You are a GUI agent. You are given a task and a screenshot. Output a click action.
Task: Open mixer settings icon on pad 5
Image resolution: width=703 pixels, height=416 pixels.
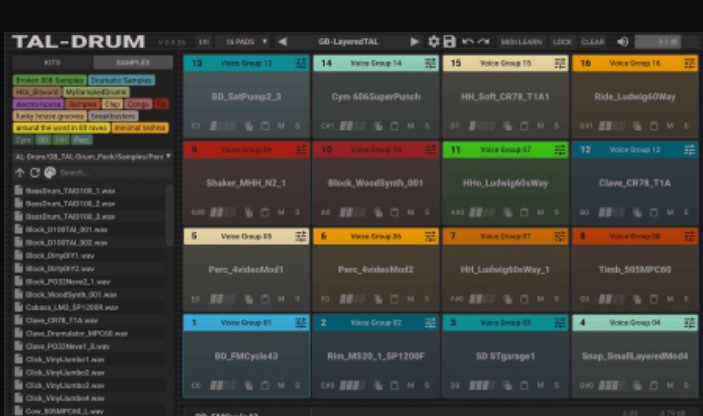click(x=301, y=236)
